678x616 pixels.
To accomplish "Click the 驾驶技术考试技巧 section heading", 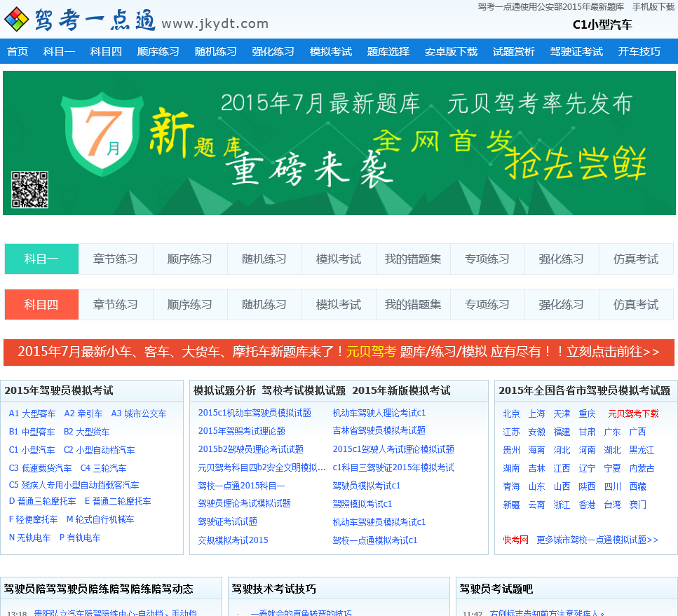I will [x=273, y=589].
